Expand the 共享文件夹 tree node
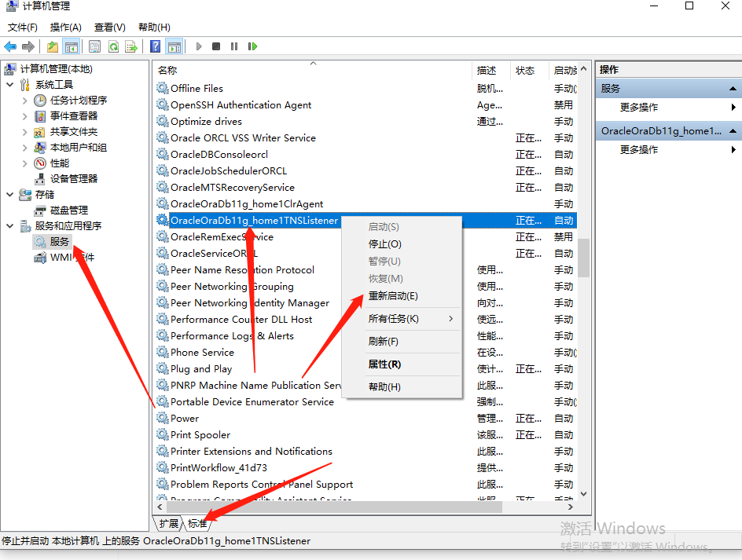 click(x=25, y=132)
